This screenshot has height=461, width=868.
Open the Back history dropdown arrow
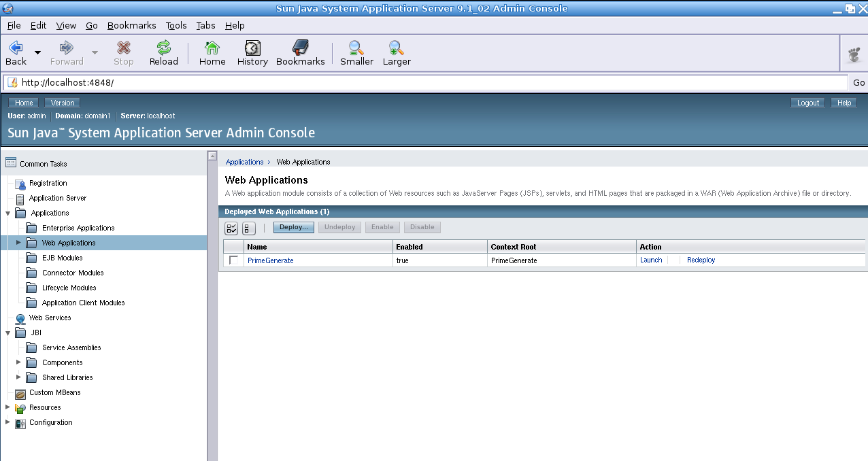[37, 52]
